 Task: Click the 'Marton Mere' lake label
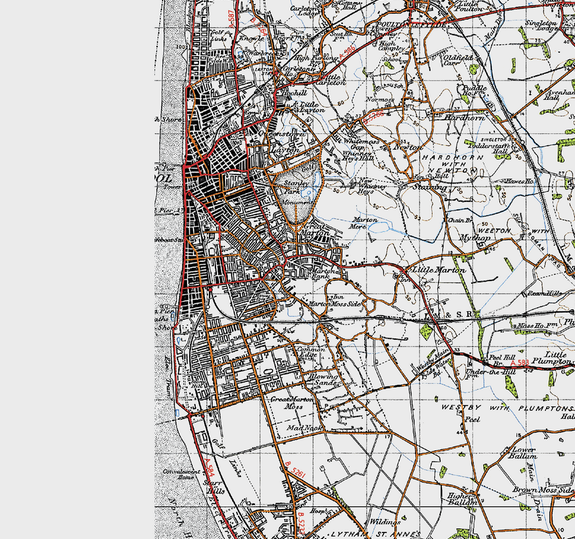(x=364, y=223)
